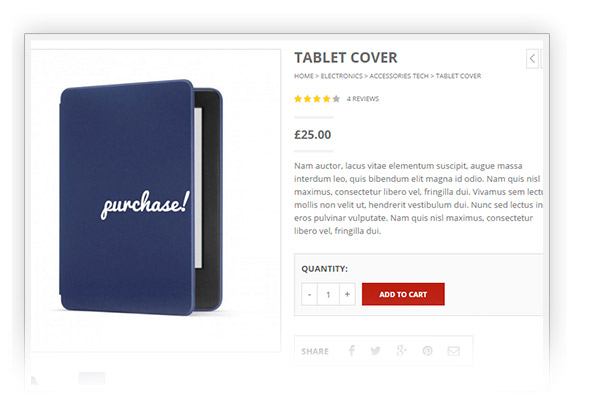Increase quantity with the plus button
The height and width of the screenshot is (403, 600).
347,294
